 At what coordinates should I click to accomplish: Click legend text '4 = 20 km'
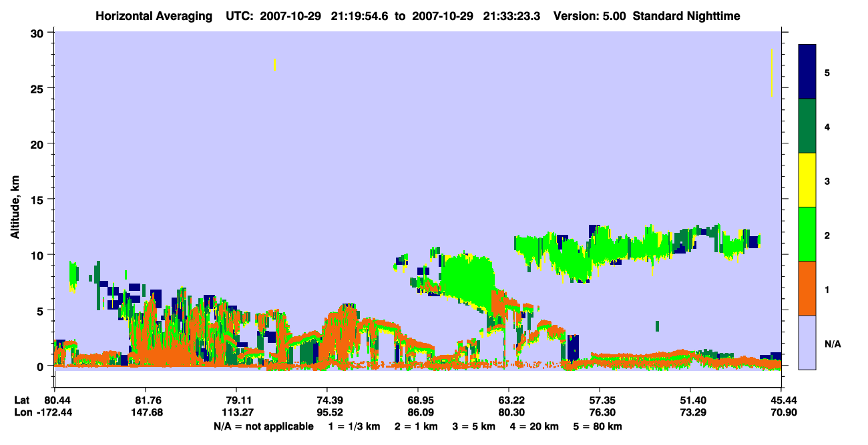(x=535, y=426)
